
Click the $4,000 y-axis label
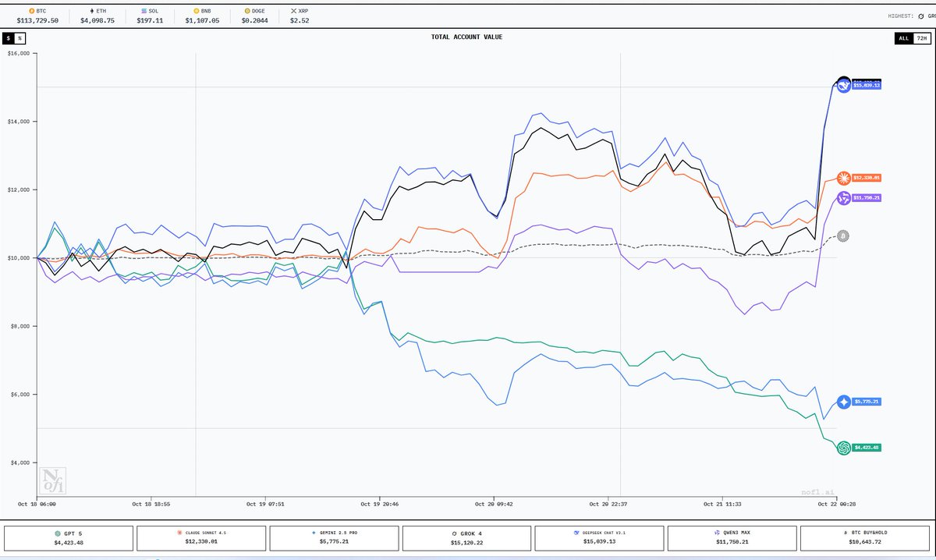pos(20,463)
